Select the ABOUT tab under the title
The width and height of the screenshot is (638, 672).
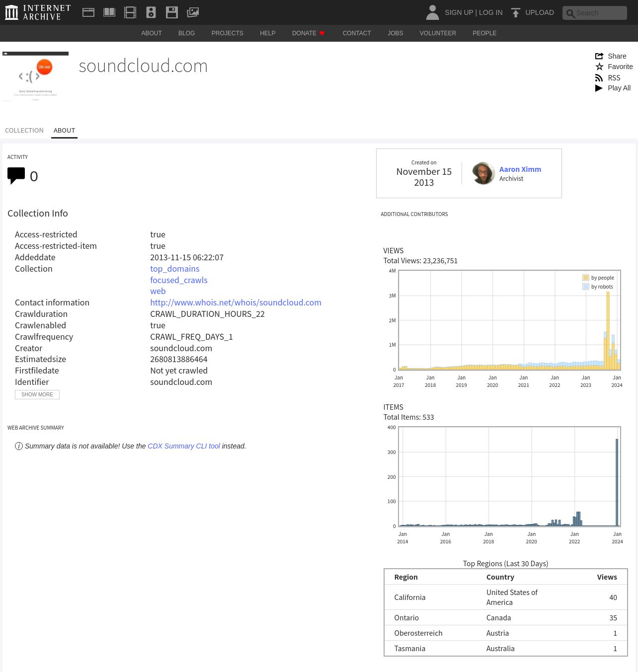(x=64, y=131)
